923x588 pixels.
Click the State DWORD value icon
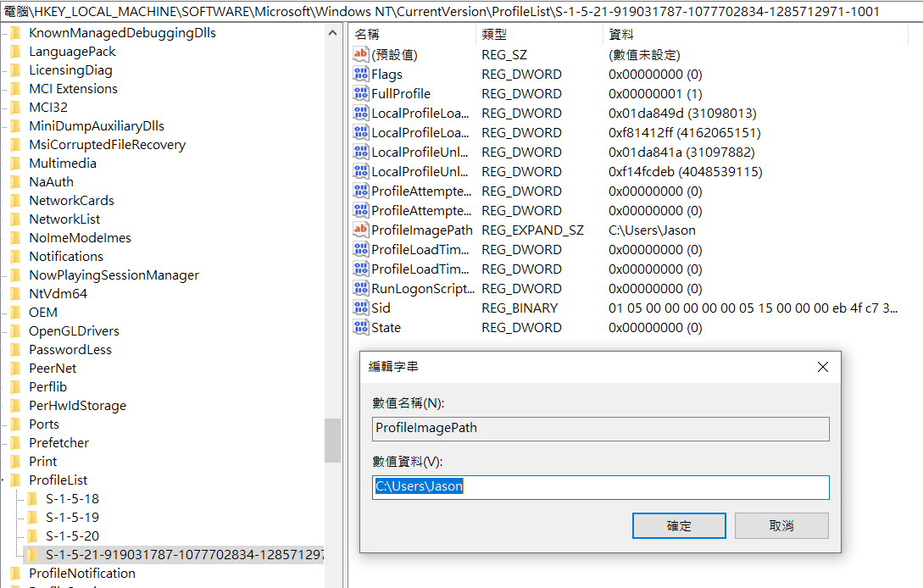[361, 328]
